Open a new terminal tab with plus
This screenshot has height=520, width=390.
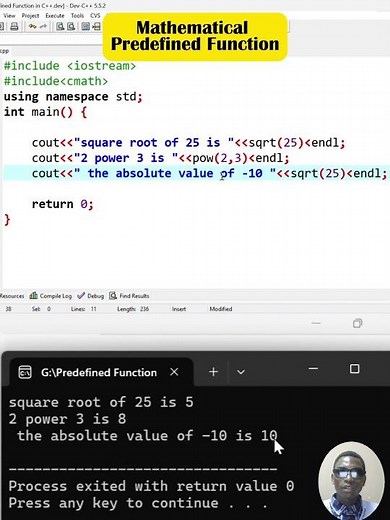click(213, 372)
